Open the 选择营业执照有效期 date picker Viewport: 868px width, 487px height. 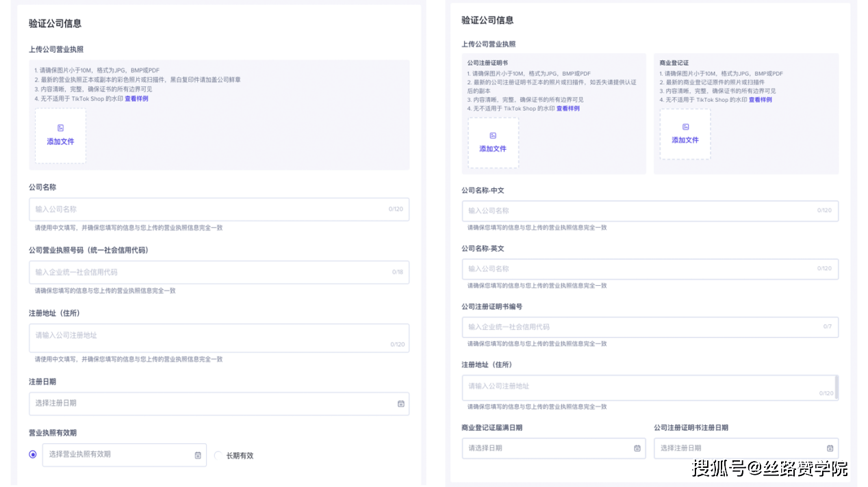click(116, 455)
